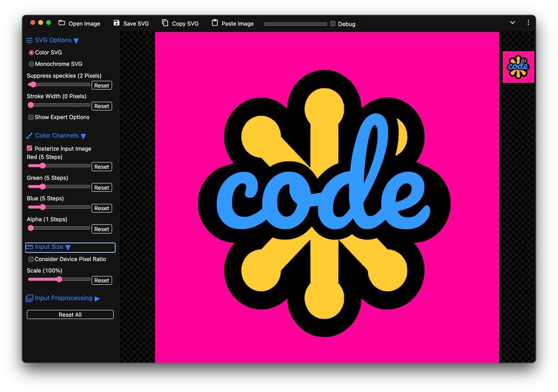Click the Reset All button
Screen dimensions: 558x392
coord(70,314)
